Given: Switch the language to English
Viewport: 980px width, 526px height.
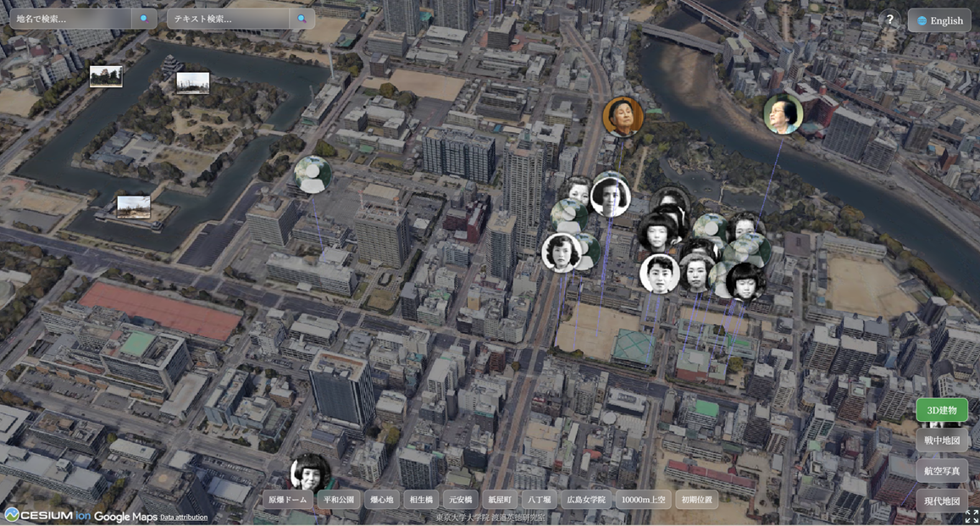Looking at the screenshot, I should [x=939, y=20].
